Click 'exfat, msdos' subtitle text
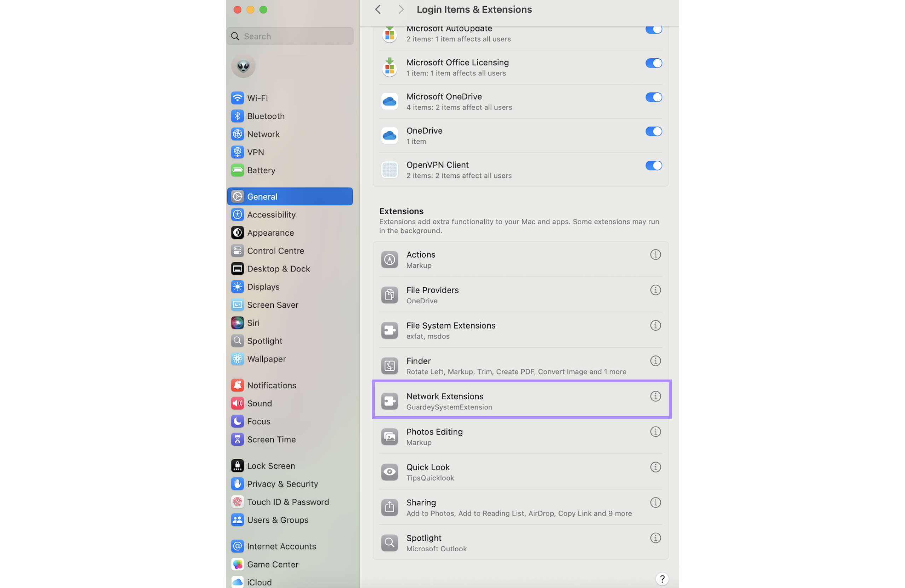 pyautogui.click(x=428, y=336)
